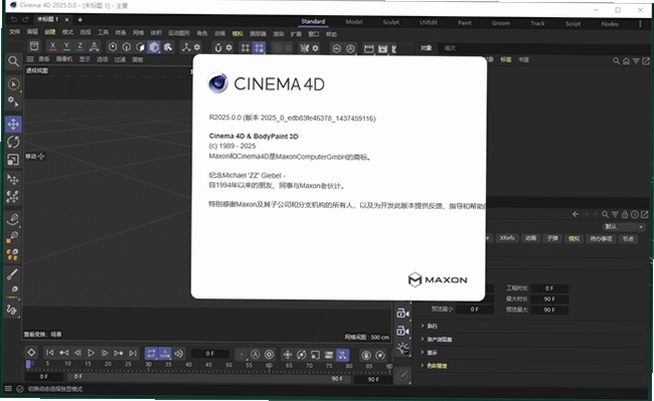Click the lock icon in Attribute Manager

[x=625, y=214]
